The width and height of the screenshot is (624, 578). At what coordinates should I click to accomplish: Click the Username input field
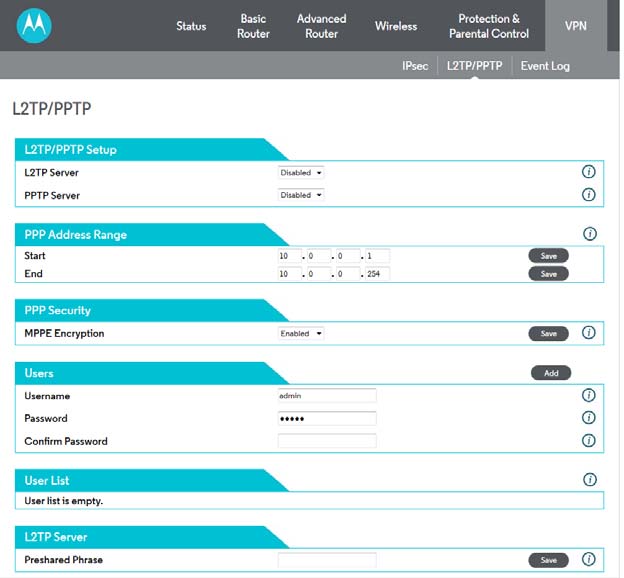pos(327,396)
